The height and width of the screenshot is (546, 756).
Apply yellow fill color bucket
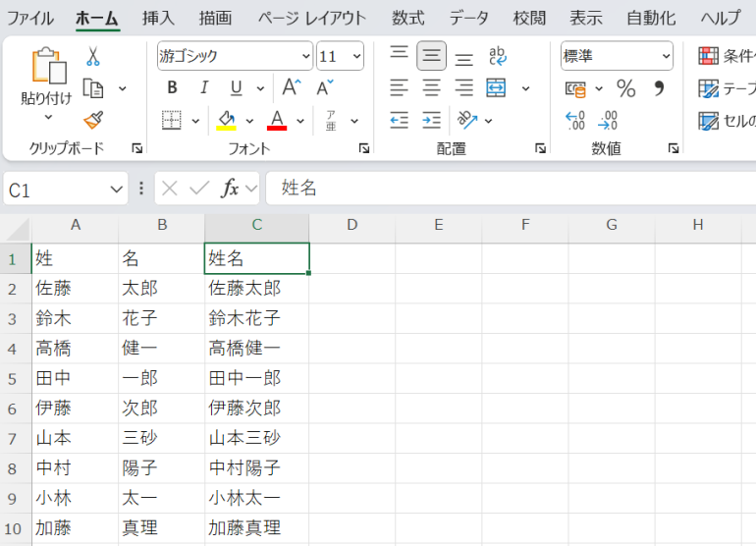click(x=226, y=121)
